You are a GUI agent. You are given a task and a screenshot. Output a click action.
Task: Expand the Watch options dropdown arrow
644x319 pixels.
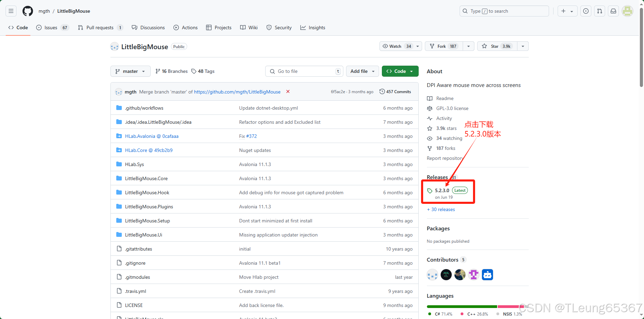pos(418,46)
